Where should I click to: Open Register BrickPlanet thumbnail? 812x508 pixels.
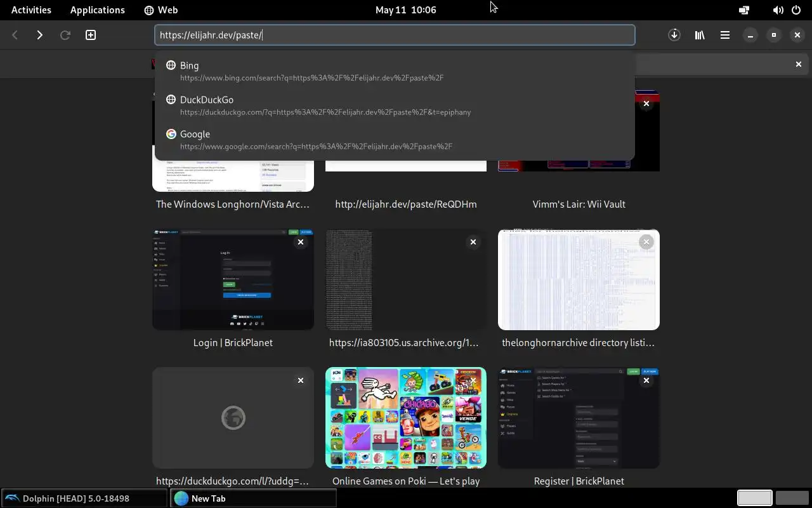click(x=579, y=418)
